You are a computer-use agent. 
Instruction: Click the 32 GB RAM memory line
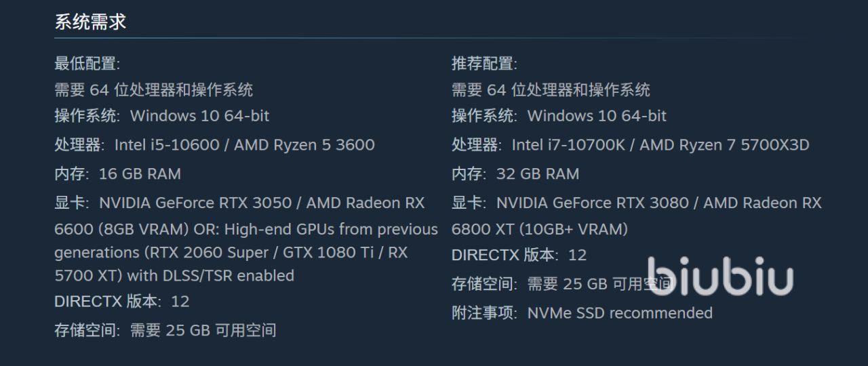coord(515,174)
